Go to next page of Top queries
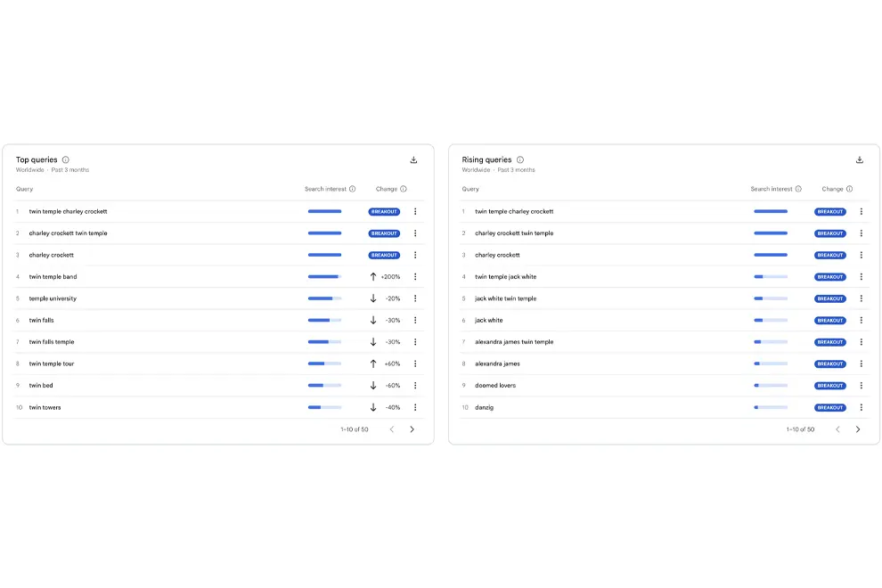The height and width of the screenshot is (588, 882). [x=412, y=429]
